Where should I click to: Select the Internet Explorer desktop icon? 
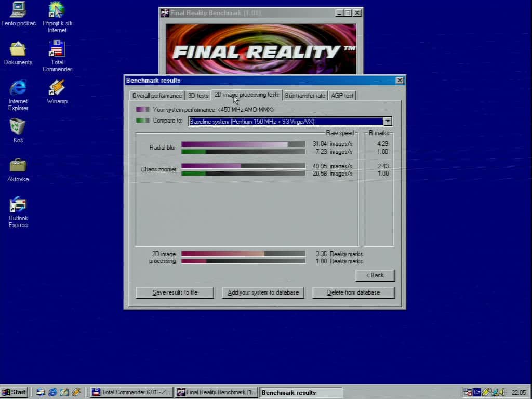[18, 95]
